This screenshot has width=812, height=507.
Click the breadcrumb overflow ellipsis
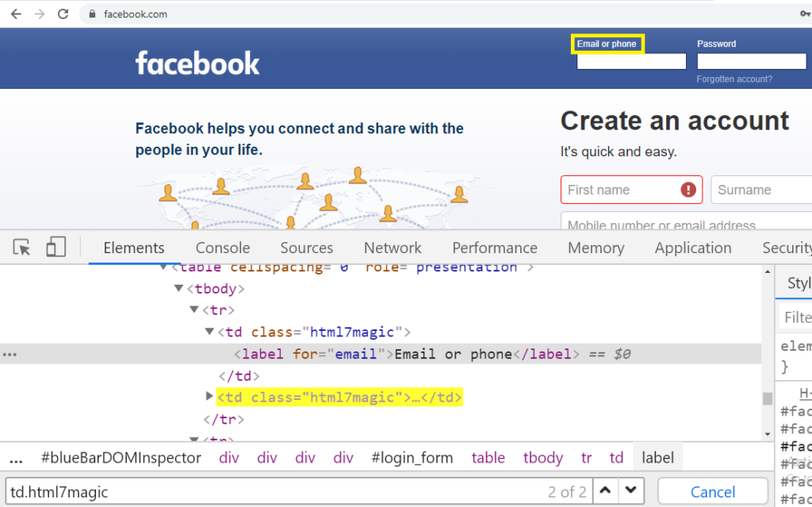coord(16,459)
